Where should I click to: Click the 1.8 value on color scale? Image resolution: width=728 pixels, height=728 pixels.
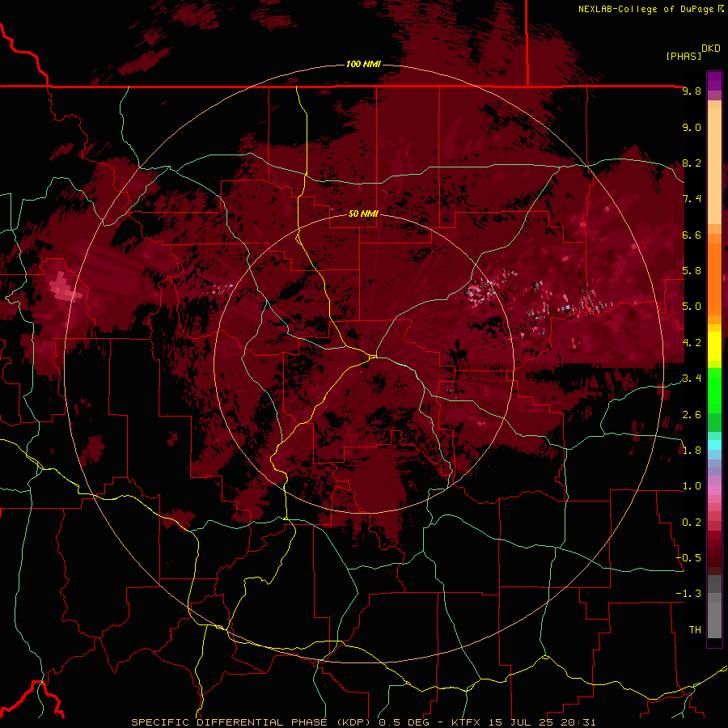tap(692, 451)
